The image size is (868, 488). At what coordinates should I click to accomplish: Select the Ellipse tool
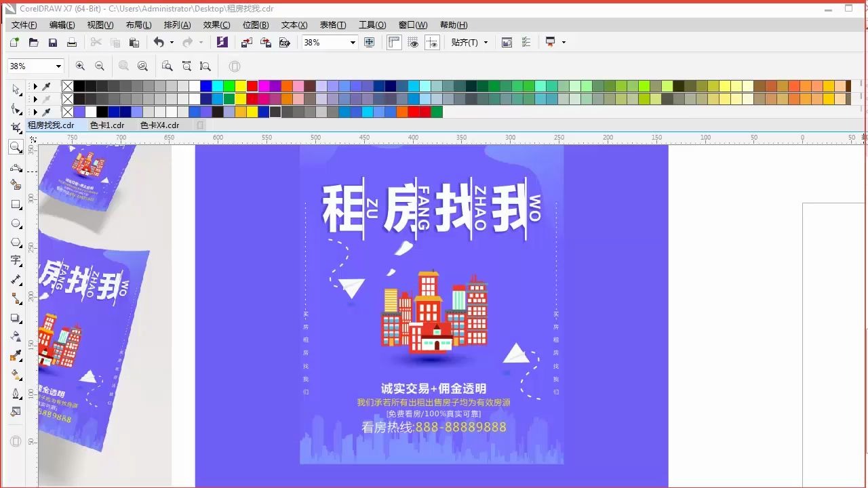[16, 223]
